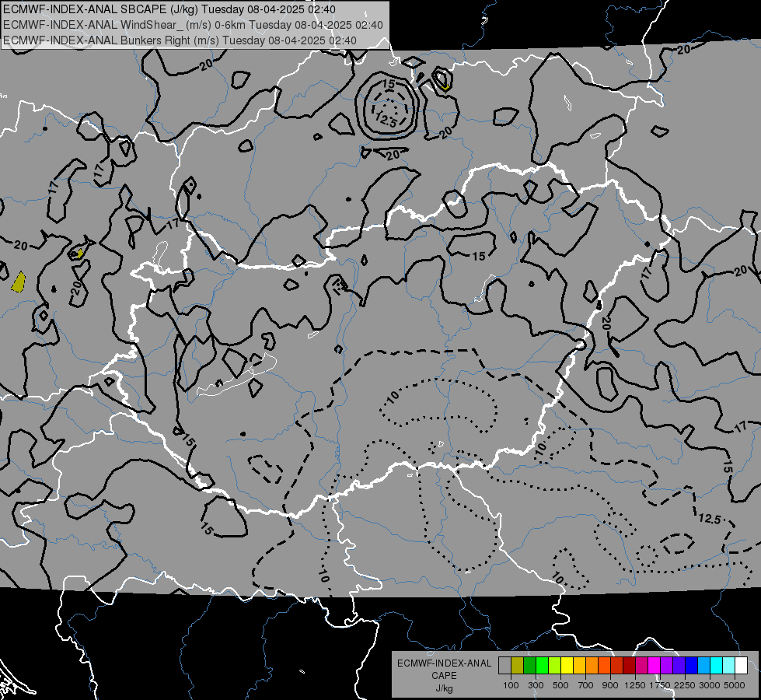This screenshot has width=761, height=700.
Task: Click the 700 legend tick value
Action: tap(586, 685)
